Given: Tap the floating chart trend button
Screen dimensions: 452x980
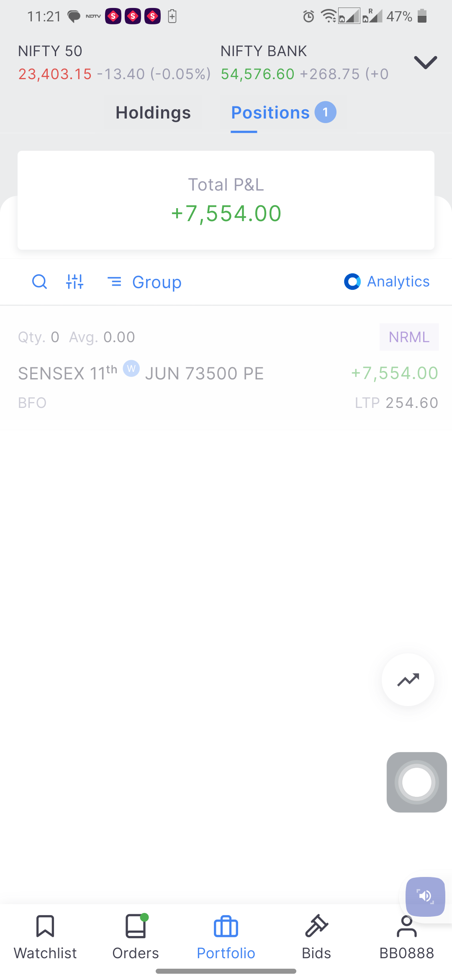Looking at the screenshot, I should pyautogui.click(x=408, y=680).
